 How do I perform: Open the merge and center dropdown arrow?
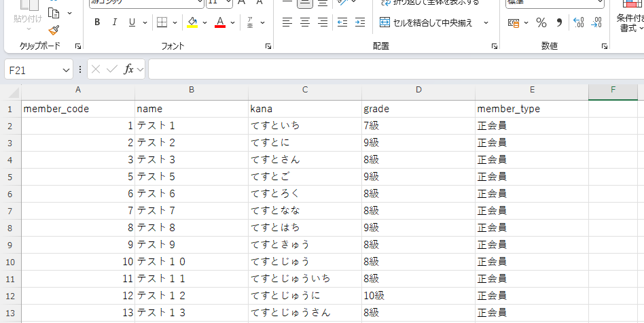(x=486, y=22)
